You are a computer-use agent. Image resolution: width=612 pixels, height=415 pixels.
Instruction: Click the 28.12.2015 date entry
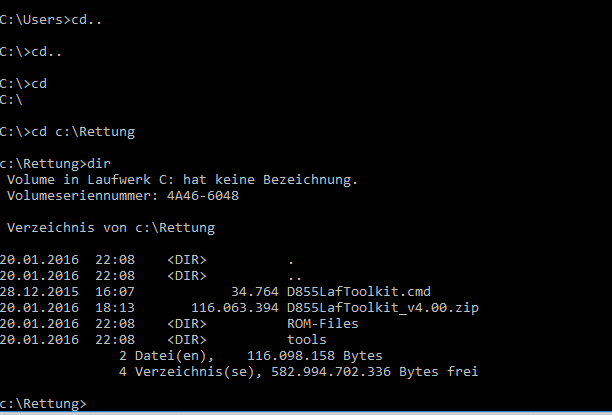point(39,292)
